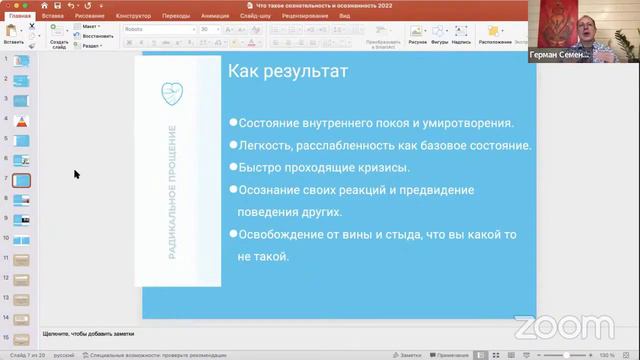
Task: Toggle the Заметки notes pane
Action: tap(407, 355)
